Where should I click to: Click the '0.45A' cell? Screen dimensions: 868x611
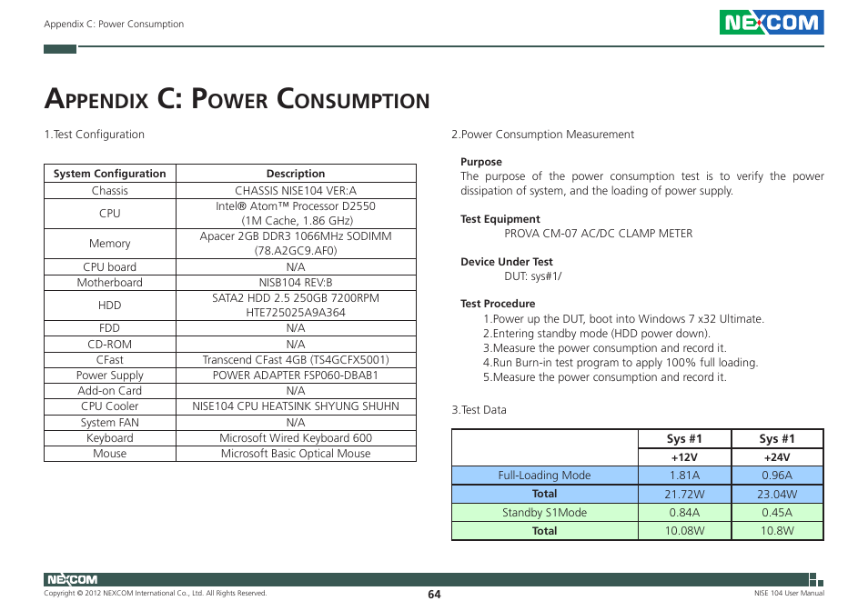pyautogui.click(x=777, y=513)
